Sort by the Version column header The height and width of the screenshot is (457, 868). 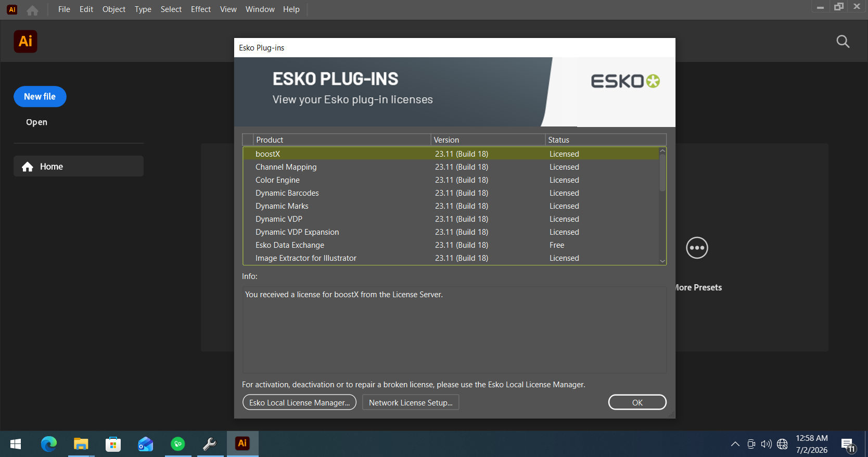488,140
